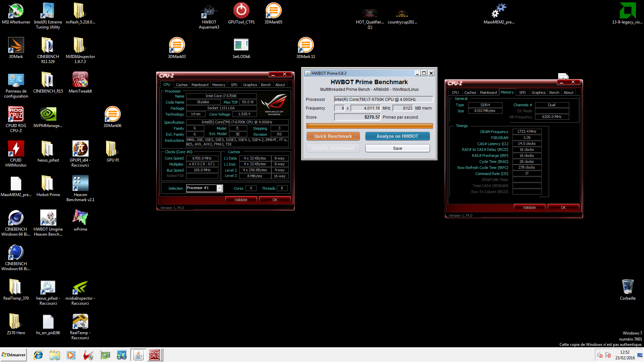This screenshot has width=644, height=362.
Task: Click Java HWBOT Prime taskbar button
Action: point(138,355)
